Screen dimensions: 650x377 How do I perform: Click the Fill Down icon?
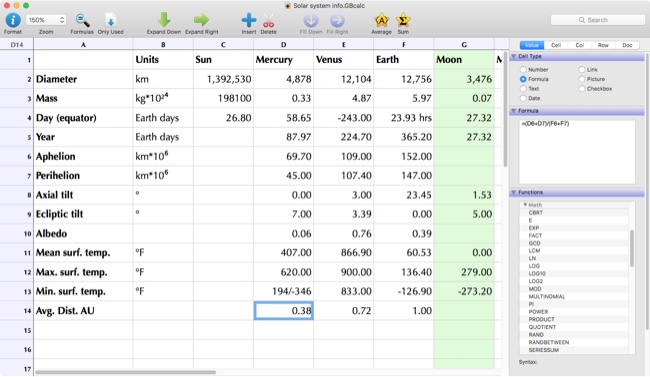point(310,20)
